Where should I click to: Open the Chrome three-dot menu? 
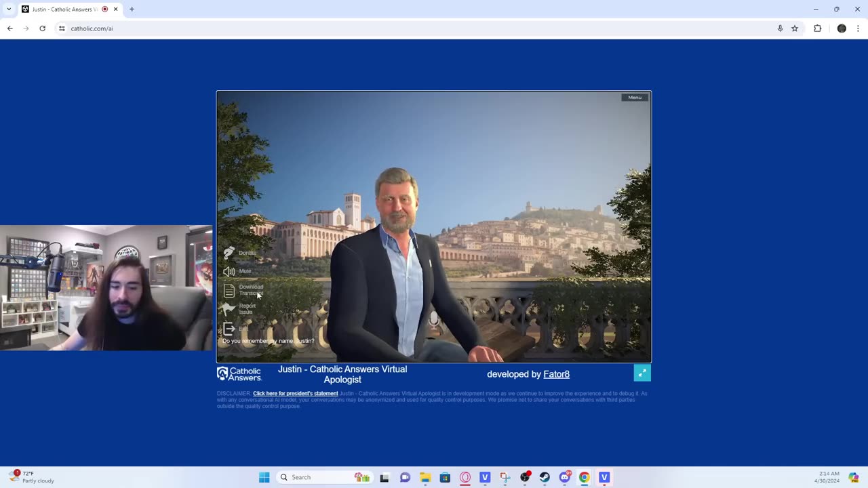[859, 28]
